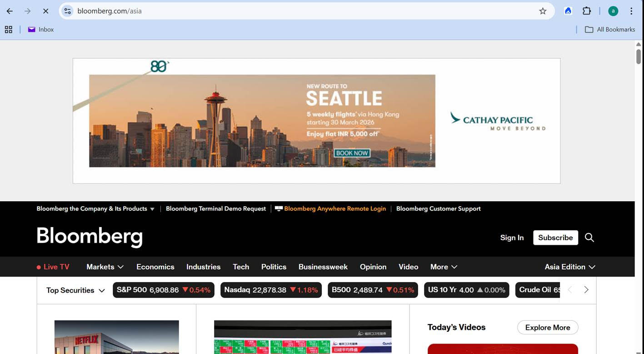Expand the Top Securities dropdown
This screenshot has height=354, width=644.
(75, 290)
